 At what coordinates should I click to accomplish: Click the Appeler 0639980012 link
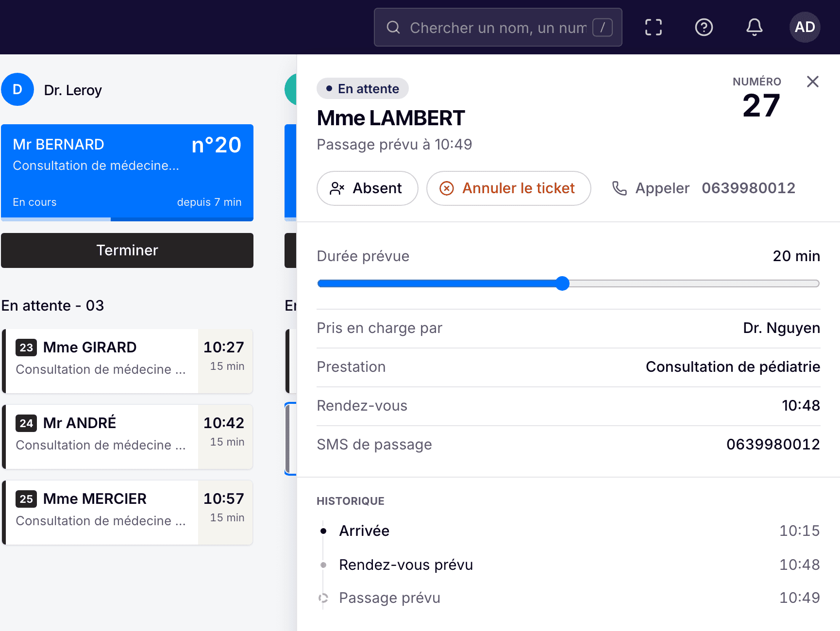click(x=704, y=188)
